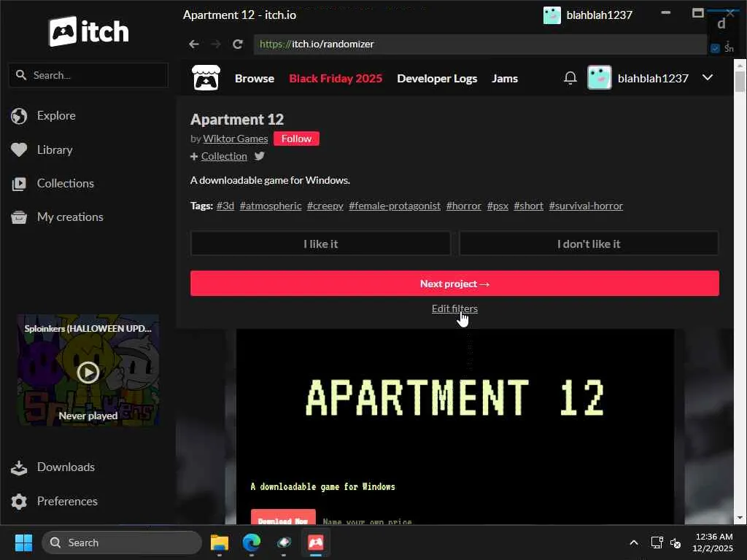Image resolution: width=747 pixels, height=560 pixels.
Task: Open the #female-protagonist tag
Action: (395, 206)
